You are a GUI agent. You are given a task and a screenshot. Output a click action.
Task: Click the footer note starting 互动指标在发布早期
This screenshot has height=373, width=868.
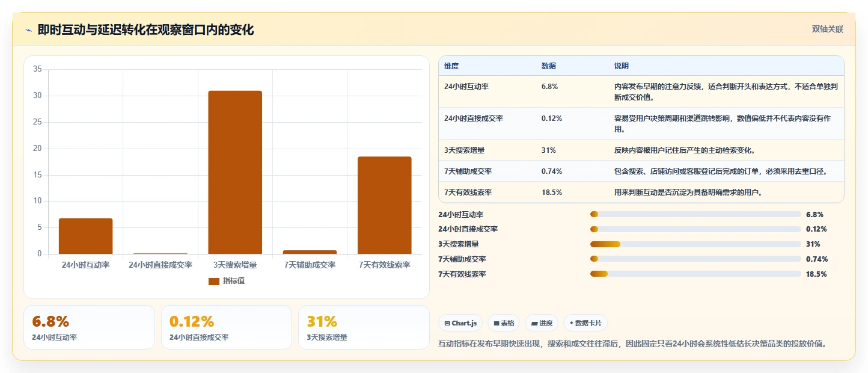pyautogui.click(x=632, y=344)
